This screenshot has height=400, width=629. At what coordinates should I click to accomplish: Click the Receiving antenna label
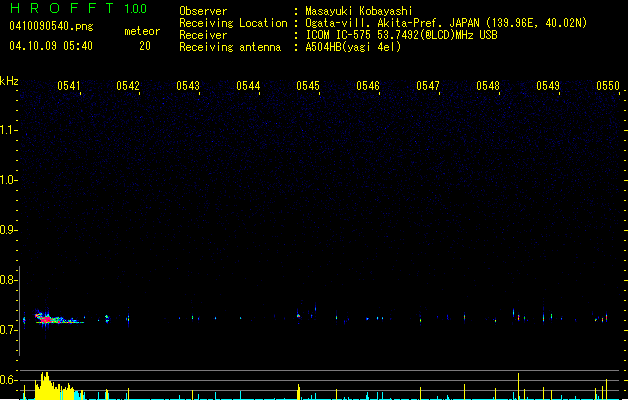(230, 47)
